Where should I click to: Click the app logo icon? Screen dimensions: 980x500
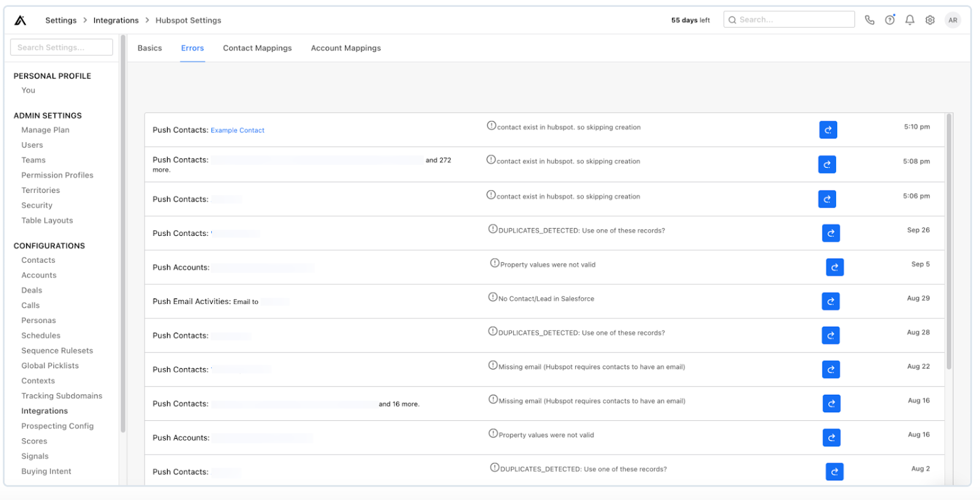click(x=20, y=20)
